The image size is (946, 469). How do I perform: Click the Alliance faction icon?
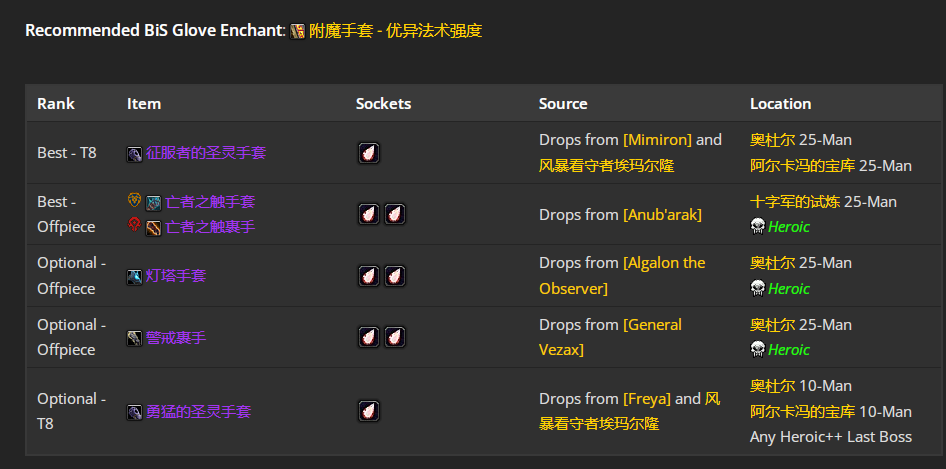[x=134, y=200]
